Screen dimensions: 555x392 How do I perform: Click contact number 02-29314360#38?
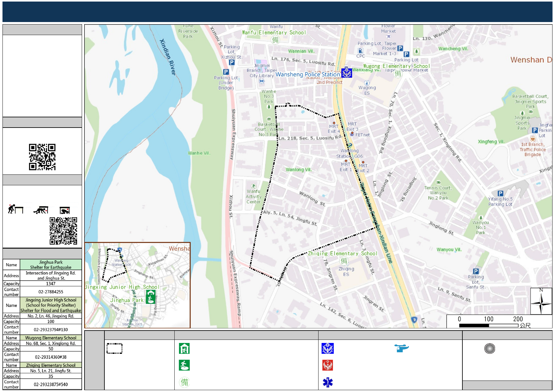point(51,357)
